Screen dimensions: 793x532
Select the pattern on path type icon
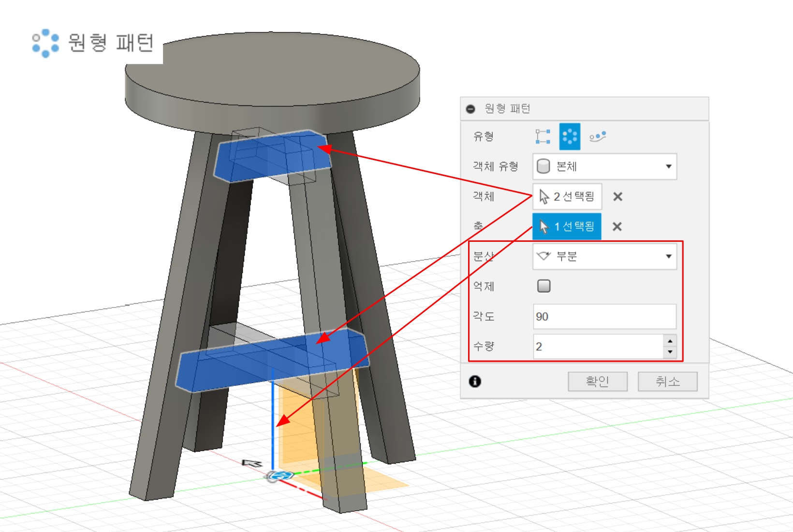(x=598, y=136)
